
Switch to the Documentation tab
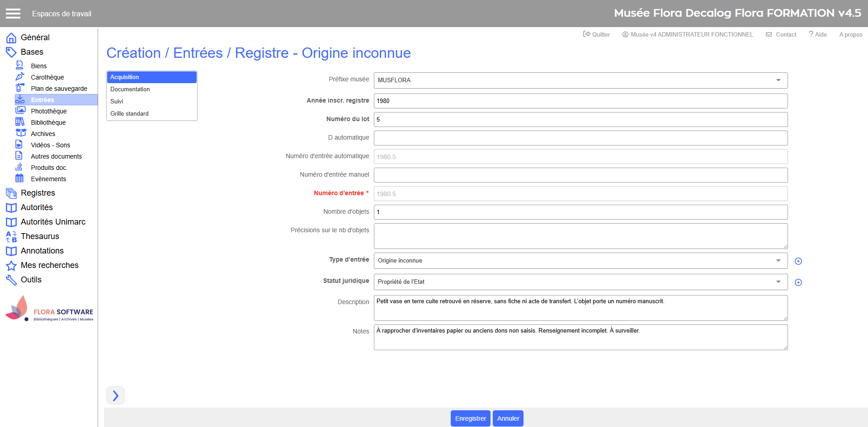click(x=130, y=89)
